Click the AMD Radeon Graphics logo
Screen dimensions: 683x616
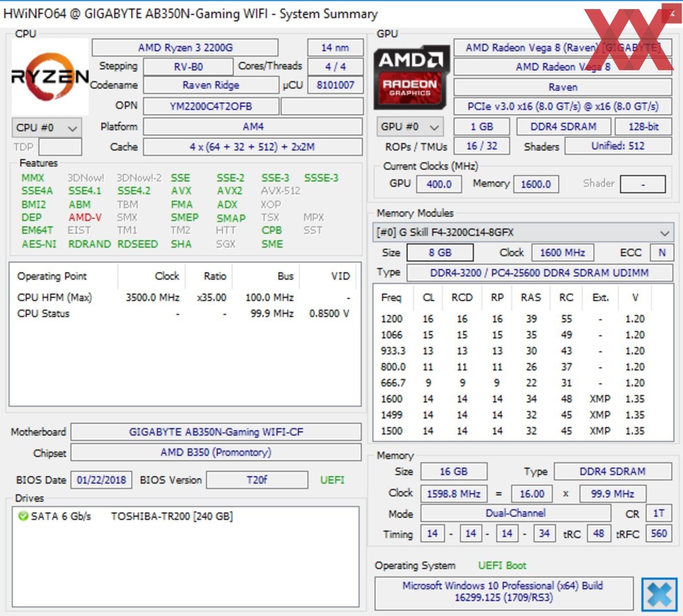tap(411, 77)
